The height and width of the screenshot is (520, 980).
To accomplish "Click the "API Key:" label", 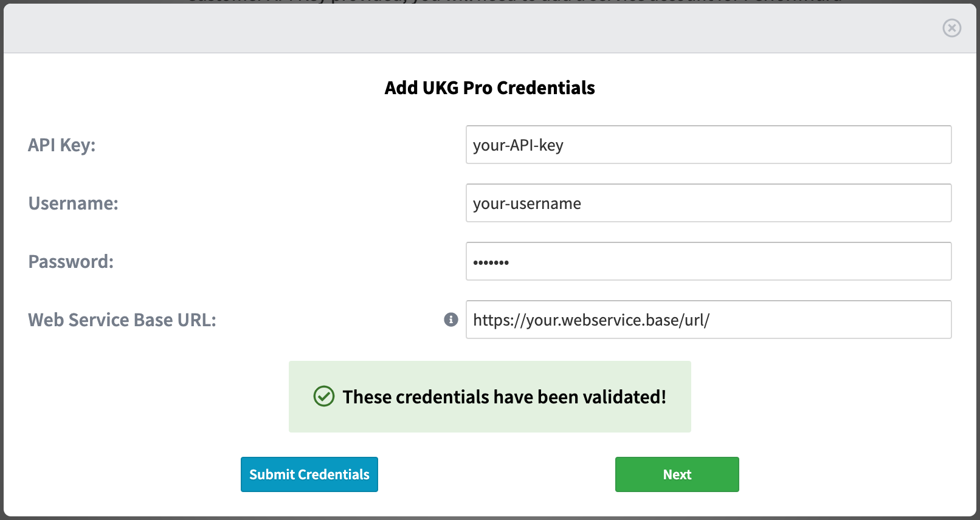I will [61, 145].
